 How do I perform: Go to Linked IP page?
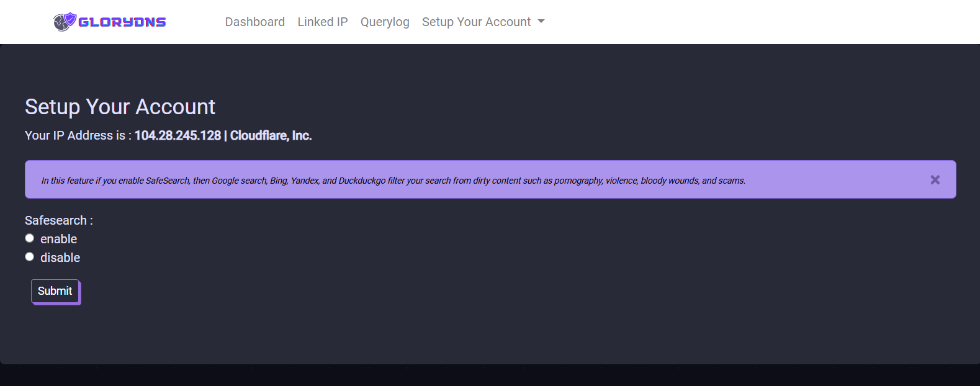(323, 22)
